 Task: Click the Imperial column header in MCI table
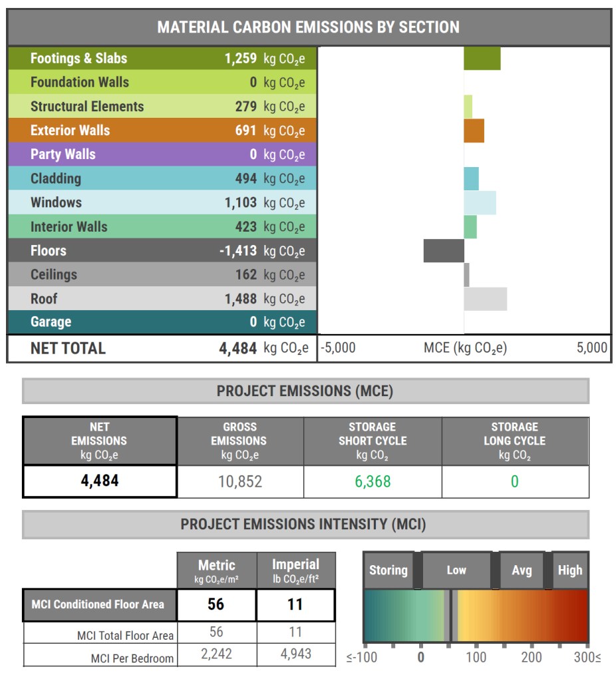click(x=295, y=570)
